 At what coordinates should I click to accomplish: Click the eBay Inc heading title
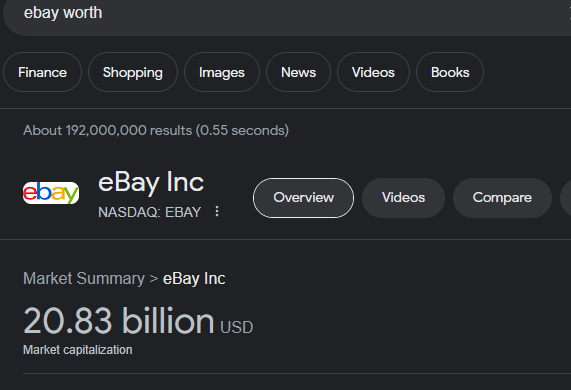[x=151, y=182]
